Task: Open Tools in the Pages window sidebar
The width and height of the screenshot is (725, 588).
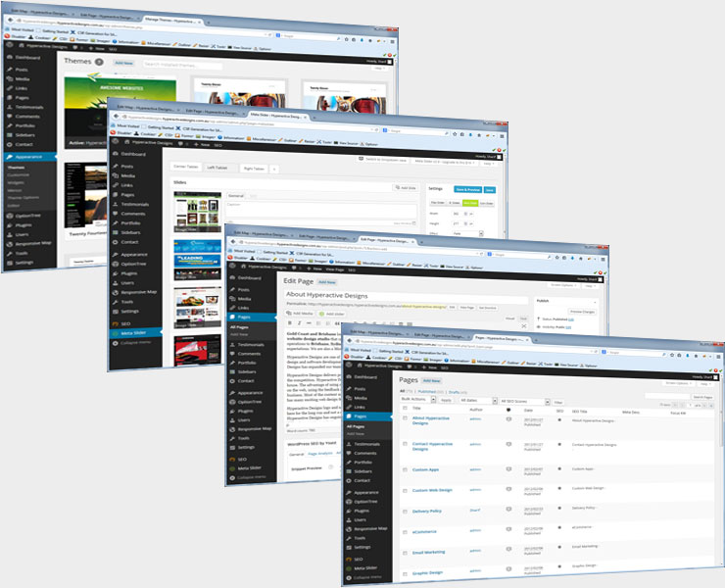Action: 360,538
